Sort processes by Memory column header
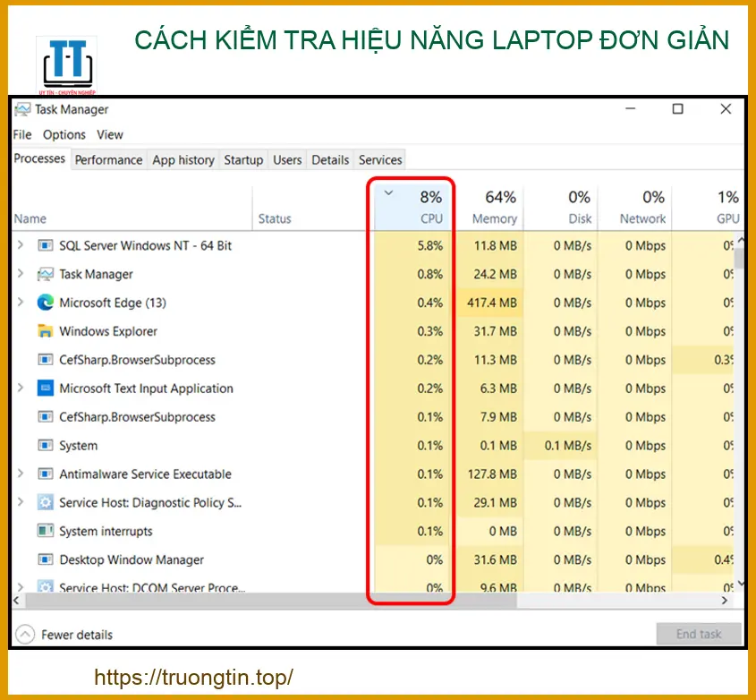Screen dimensions: 756x700 494,207
